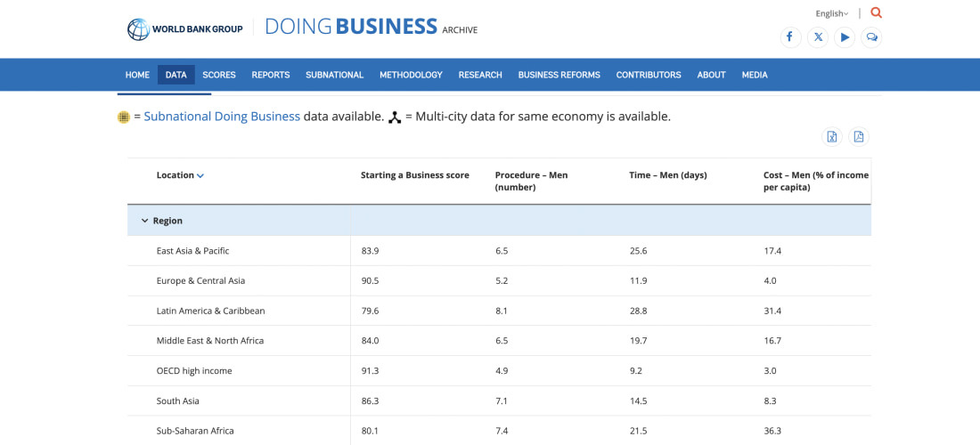Go to HOME in navigation bar
This screenshot has height=445, width=980.
pyautogui.click(x=137, y=75)
